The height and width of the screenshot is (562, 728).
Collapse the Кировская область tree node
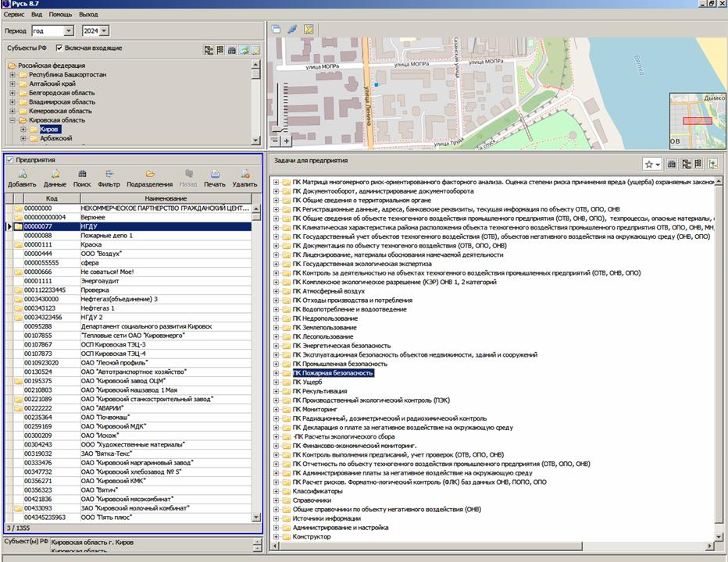[x=12, y=120]
